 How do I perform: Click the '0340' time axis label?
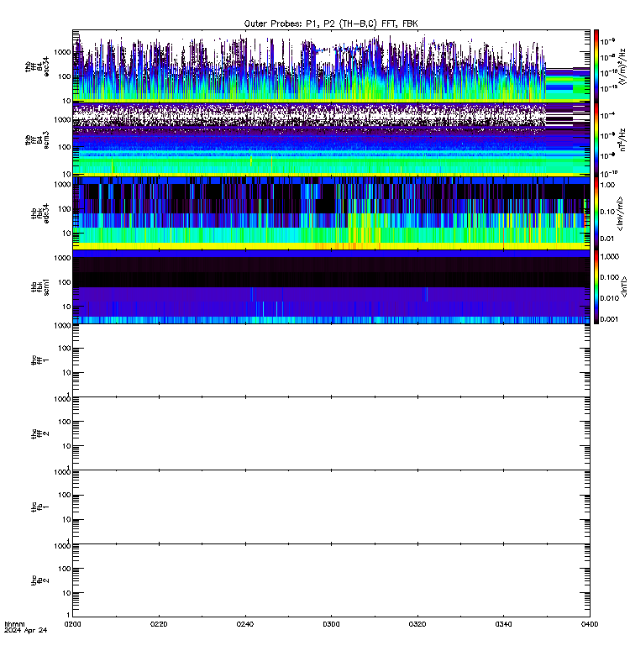(x=503, y=624)
